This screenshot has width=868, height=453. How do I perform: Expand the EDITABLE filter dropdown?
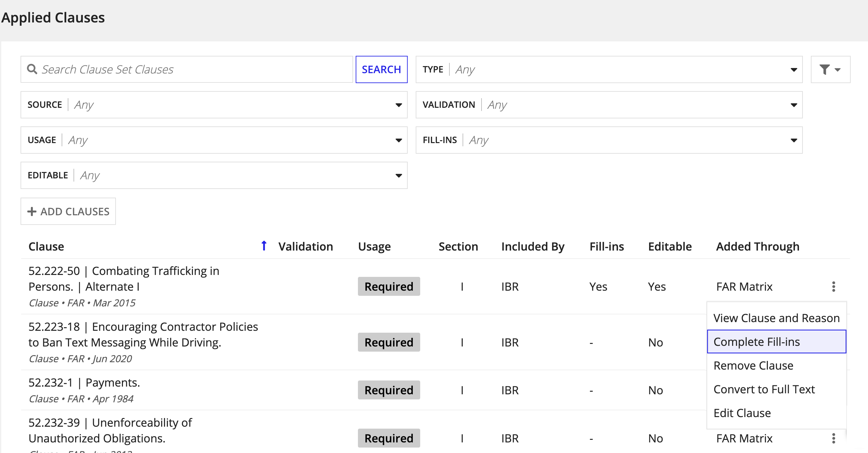coord(214,175)
